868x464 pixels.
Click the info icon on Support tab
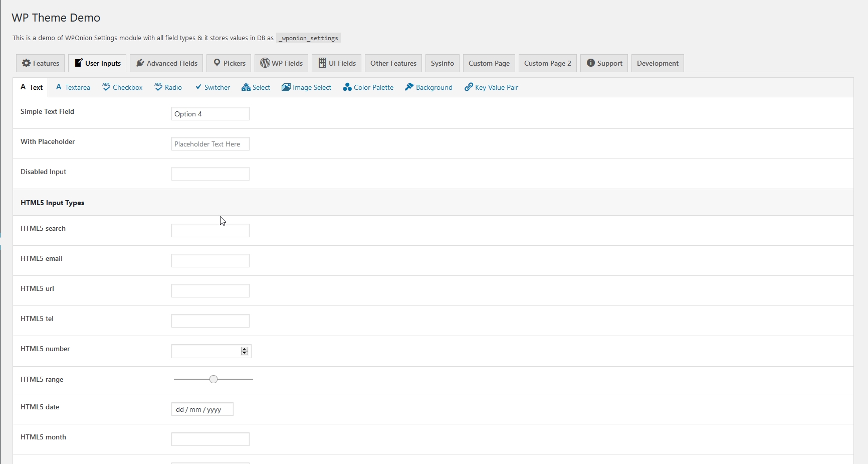[591, 63]
